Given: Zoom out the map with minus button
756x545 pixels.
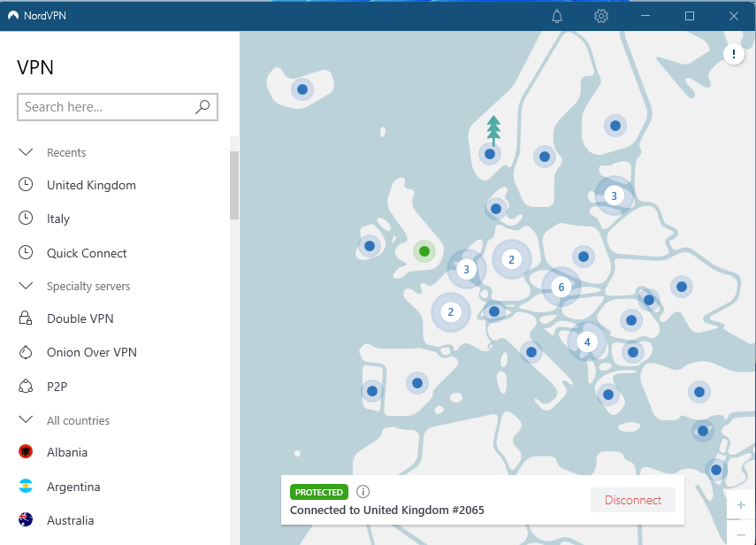Looking at the screenshot, I should pos(741,533).
